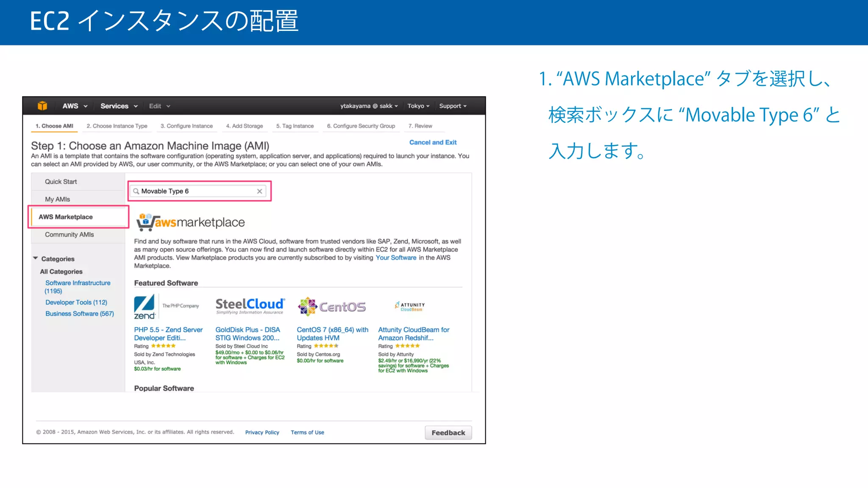Click Sold by Steel Cloud Inc text
Image resolution: width=868 pixels, height=488 pixels.
click(x=242, y=346)
